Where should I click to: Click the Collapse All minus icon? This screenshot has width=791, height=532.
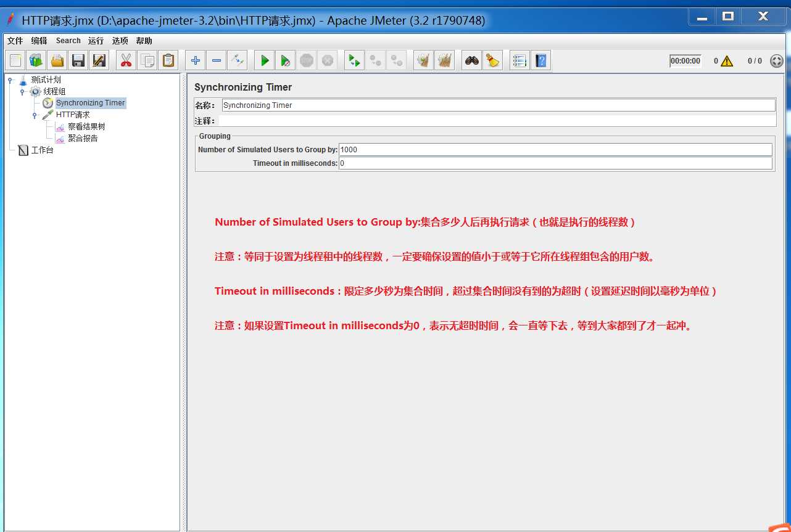coord(216,60)
